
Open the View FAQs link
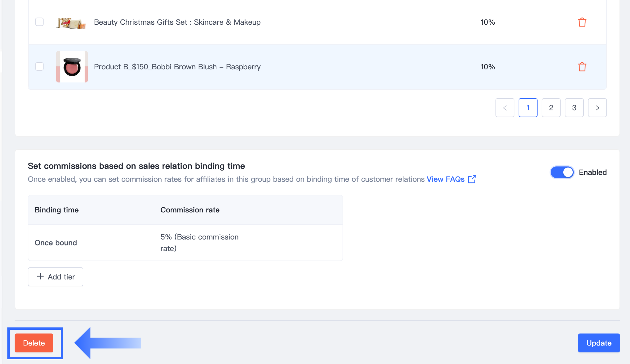point(445,179)
